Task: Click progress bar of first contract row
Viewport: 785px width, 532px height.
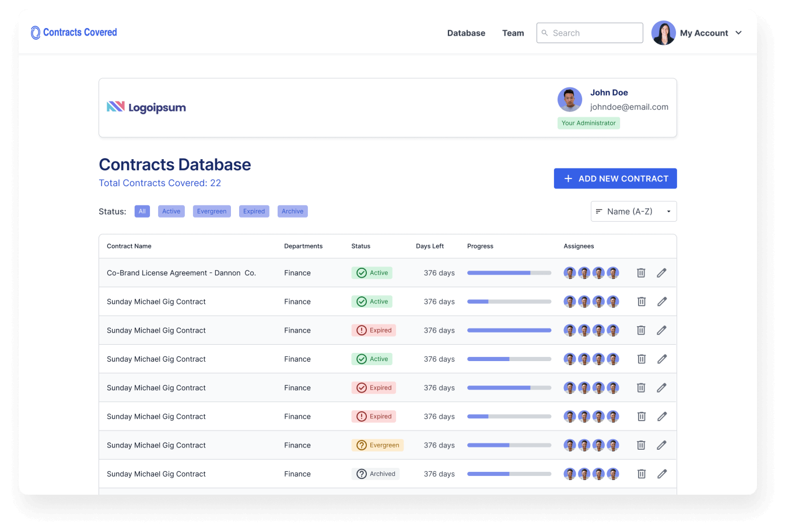Action: (x=509, y=273)
